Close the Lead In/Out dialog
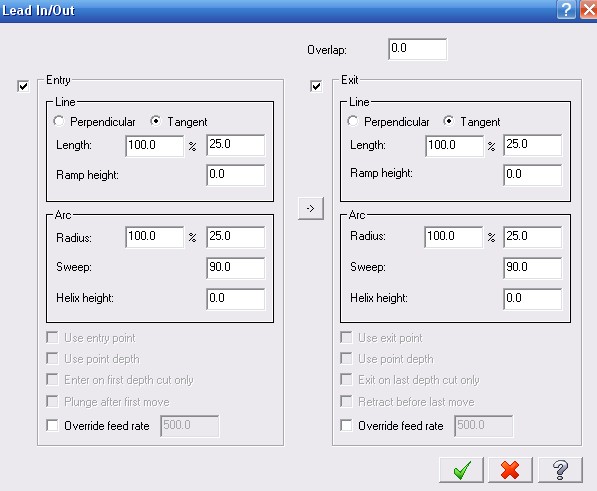Screen dimensions: 597x491 point(589,10)
